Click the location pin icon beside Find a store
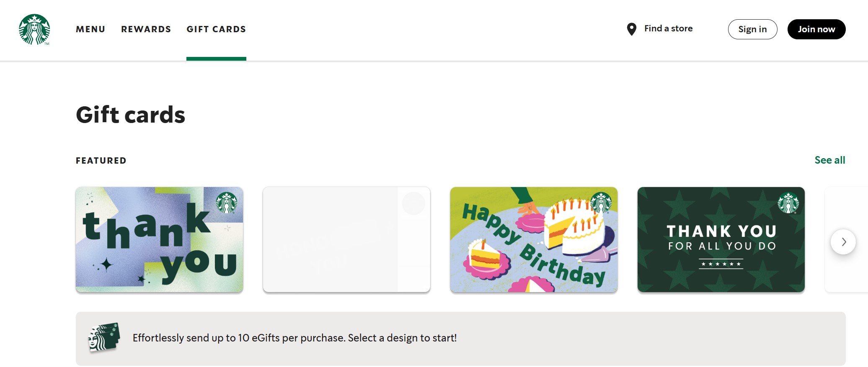Viewport: 868px width, 367px height. point(631,29)
